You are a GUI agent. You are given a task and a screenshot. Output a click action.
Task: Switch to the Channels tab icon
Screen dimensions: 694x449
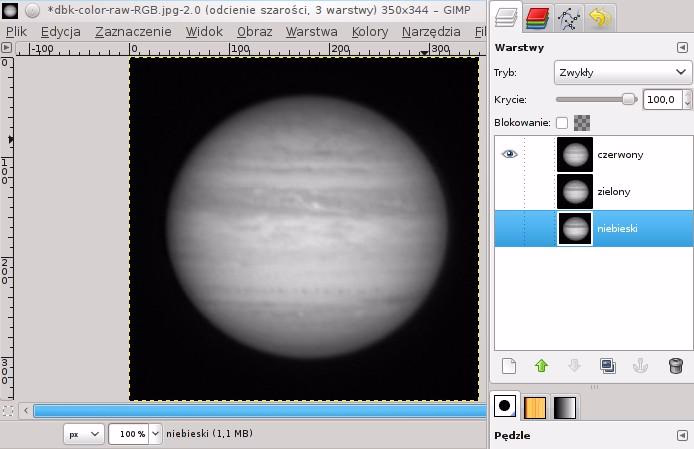(x=538, y=17)
